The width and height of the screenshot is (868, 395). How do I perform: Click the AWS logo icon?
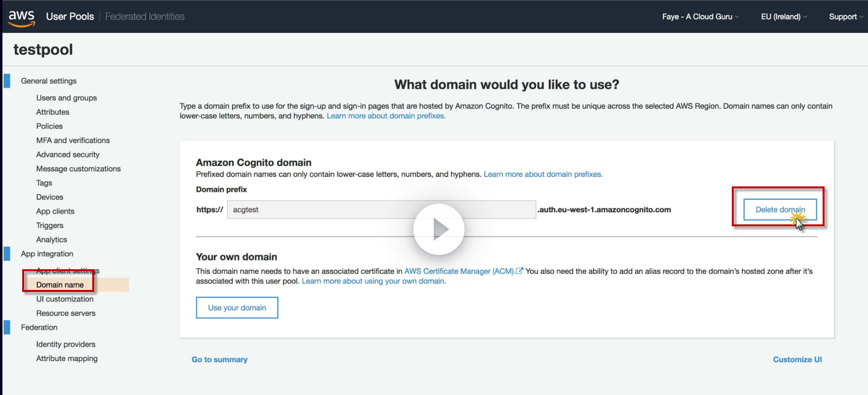tap(22, 18)
